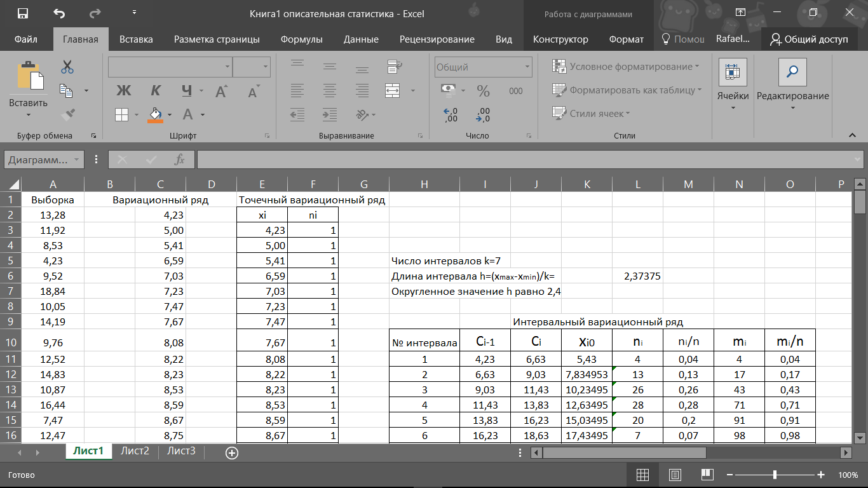Switch to the Разметка страницы tab
Image resolution: width=868 pixels, height=488 pixels.
(x=217, y=39)
